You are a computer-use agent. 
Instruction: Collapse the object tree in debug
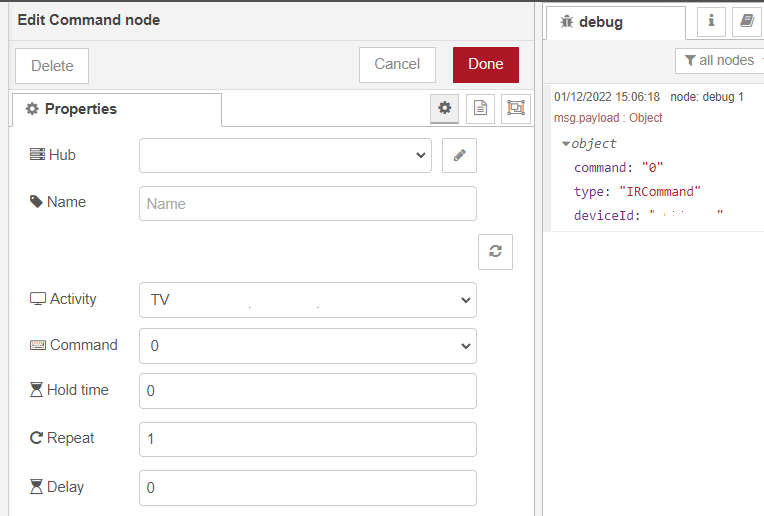point(566,144)
